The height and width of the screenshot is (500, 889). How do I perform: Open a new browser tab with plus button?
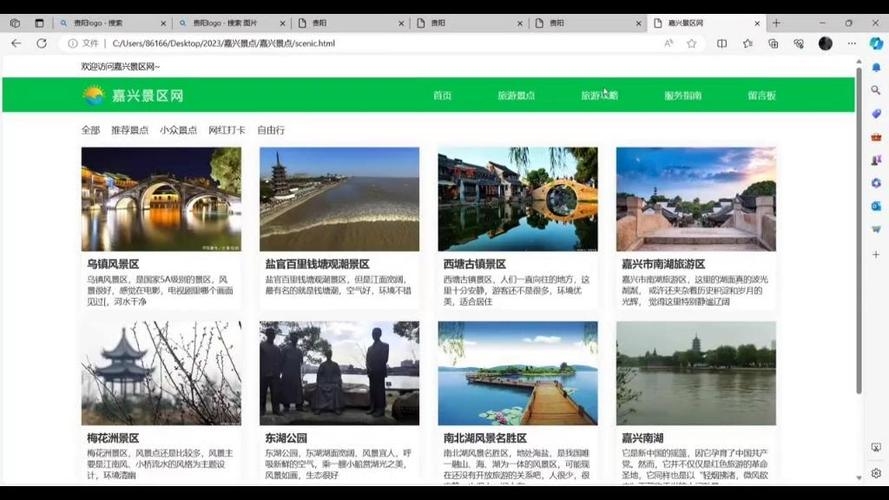776,23
